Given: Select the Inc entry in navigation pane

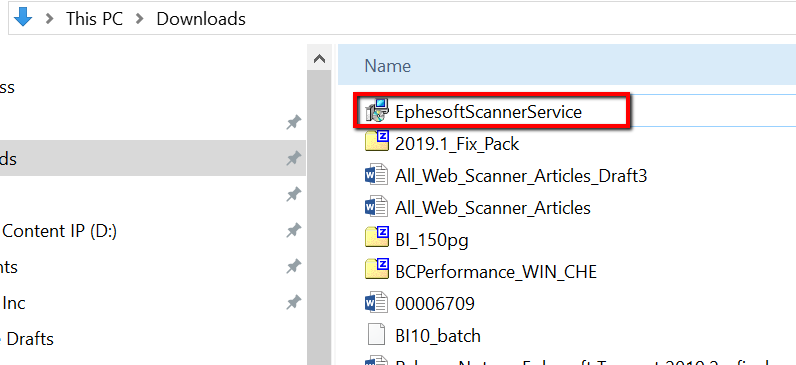Looking at the screenshot, I should click(x=14, y=303).
